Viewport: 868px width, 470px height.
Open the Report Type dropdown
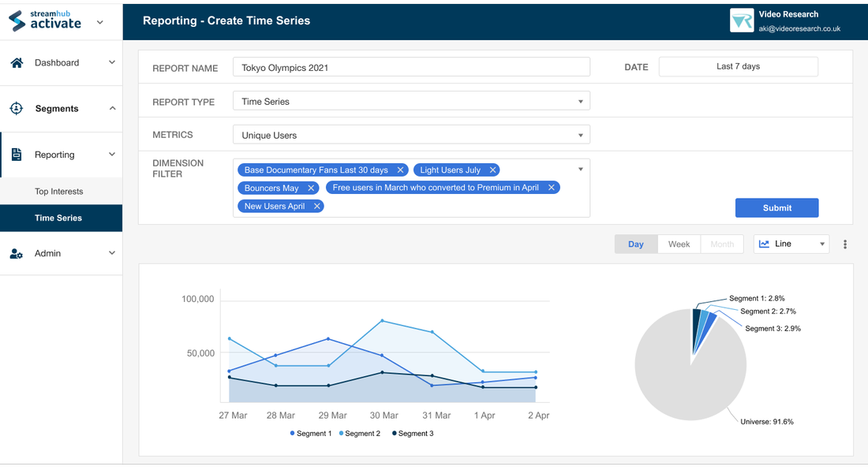click(411, 102)
